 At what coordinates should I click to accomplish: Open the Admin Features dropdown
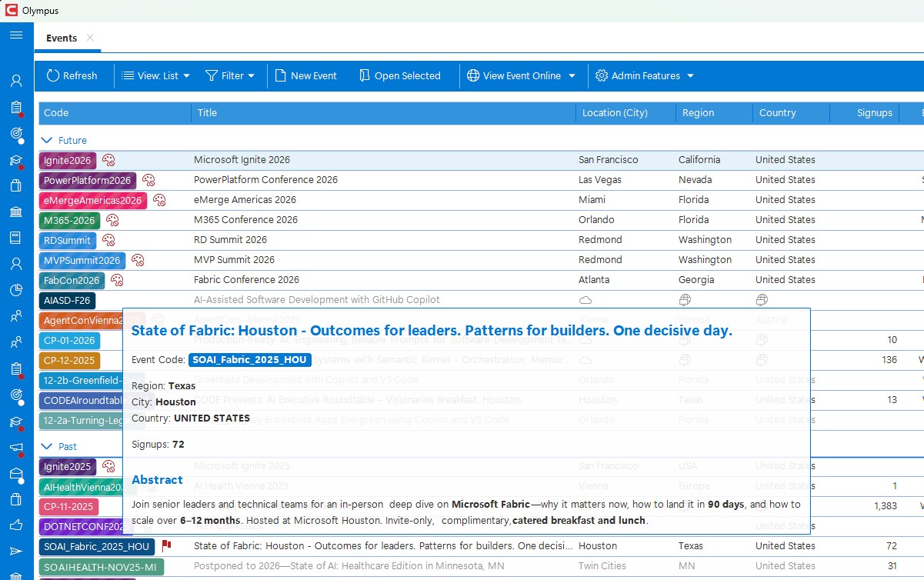click(645, 75)
